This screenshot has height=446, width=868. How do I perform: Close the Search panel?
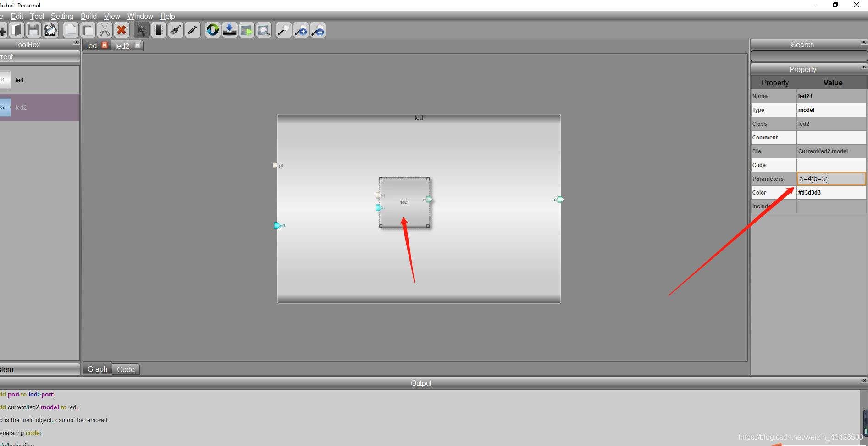pos(864,42)
